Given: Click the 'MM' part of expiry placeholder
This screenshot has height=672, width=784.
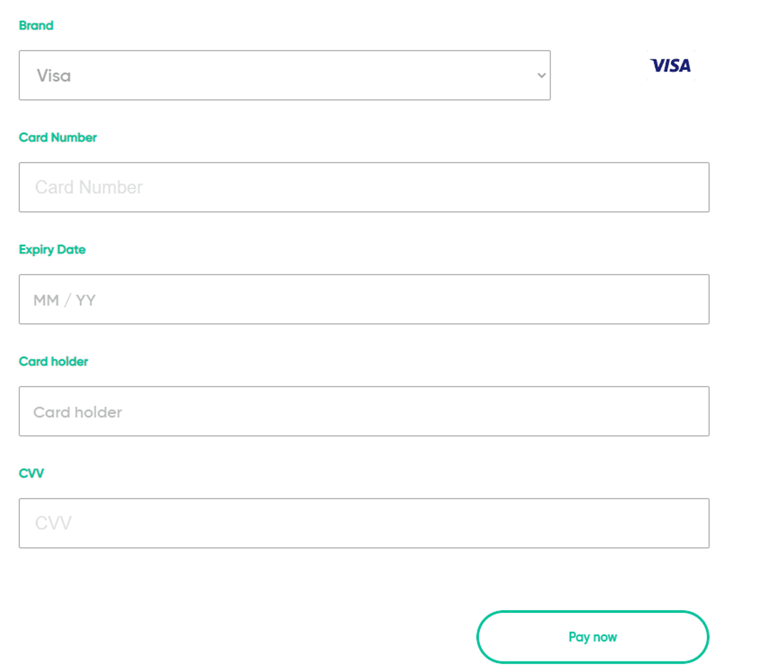Looking at the screenshot, I should [46, 300].
